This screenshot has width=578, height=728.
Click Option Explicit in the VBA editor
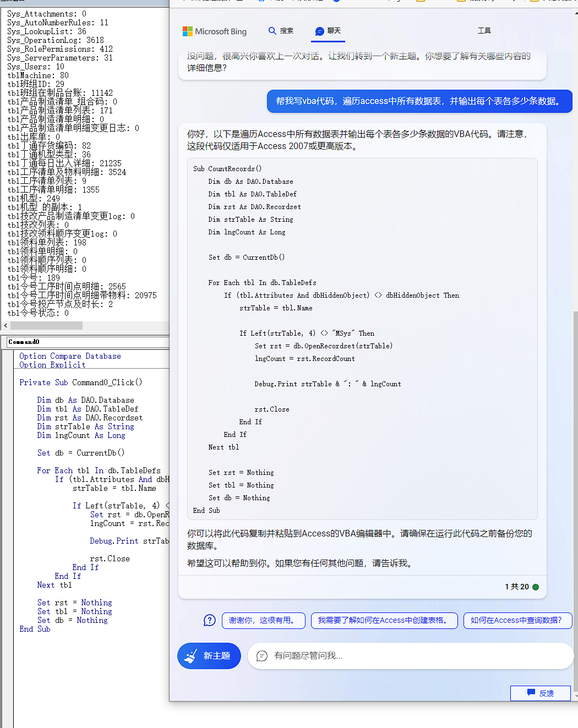(52, 364)
